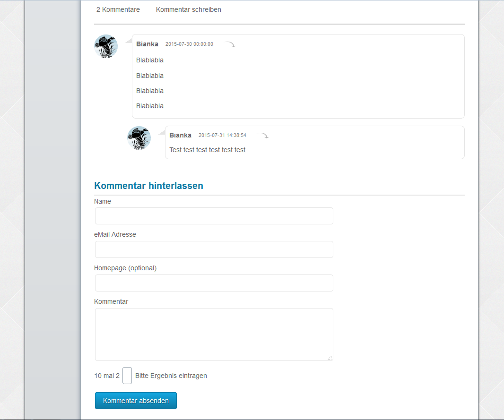This screenshot has width=504, height=420.
Task: Open the '2 Kommentare' tab
Action: (118, 9)
